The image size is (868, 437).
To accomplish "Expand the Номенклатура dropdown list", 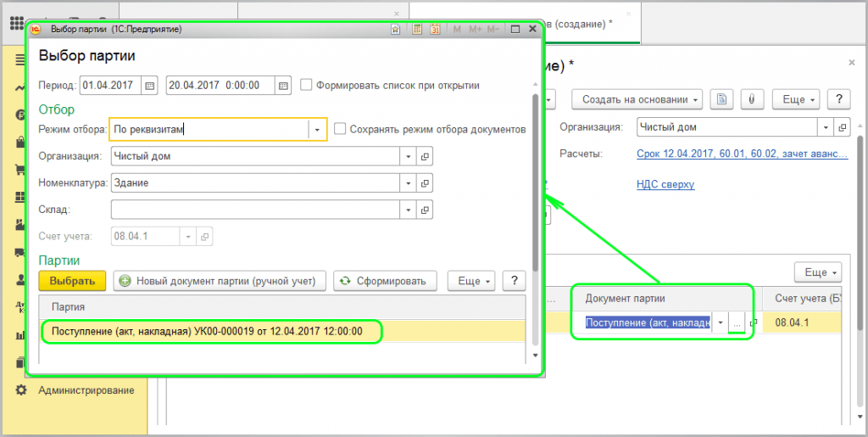I will click(409, 182).
